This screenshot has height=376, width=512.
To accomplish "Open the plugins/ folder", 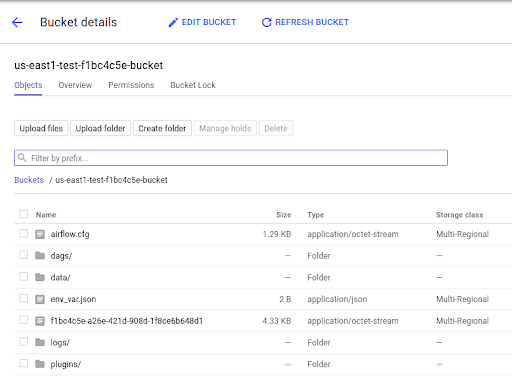I will pos(66,364).
